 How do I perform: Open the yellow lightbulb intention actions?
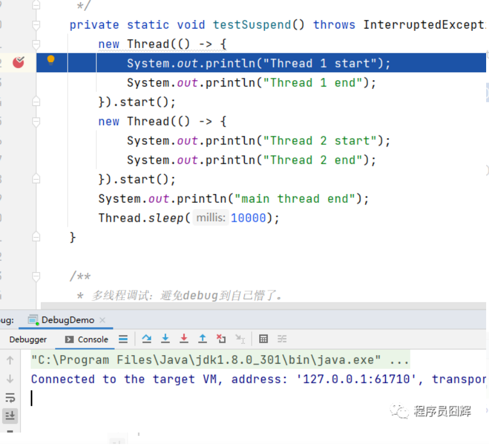pos(51,60)
